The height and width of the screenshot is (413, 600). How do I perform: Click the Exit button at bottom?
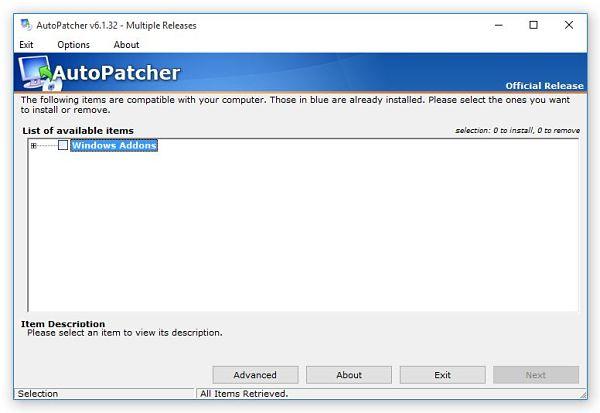pos(442,375)
